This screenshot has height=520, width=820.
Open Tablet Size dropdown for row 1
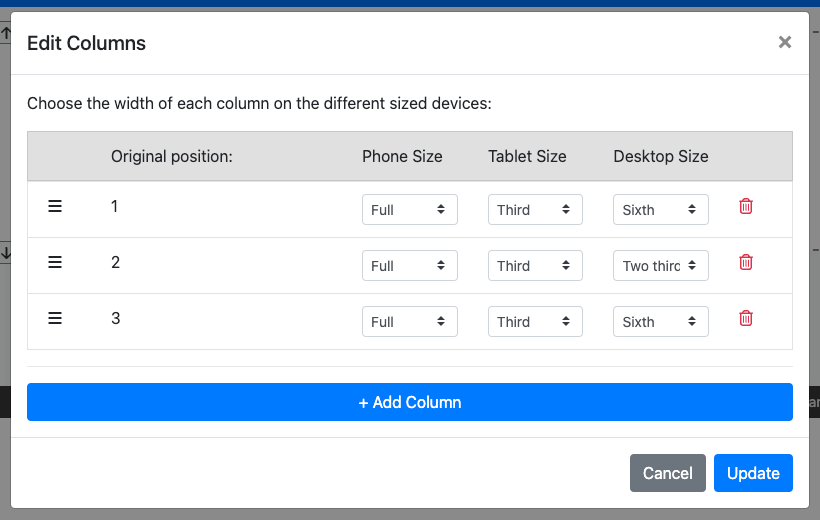point(535,210)
